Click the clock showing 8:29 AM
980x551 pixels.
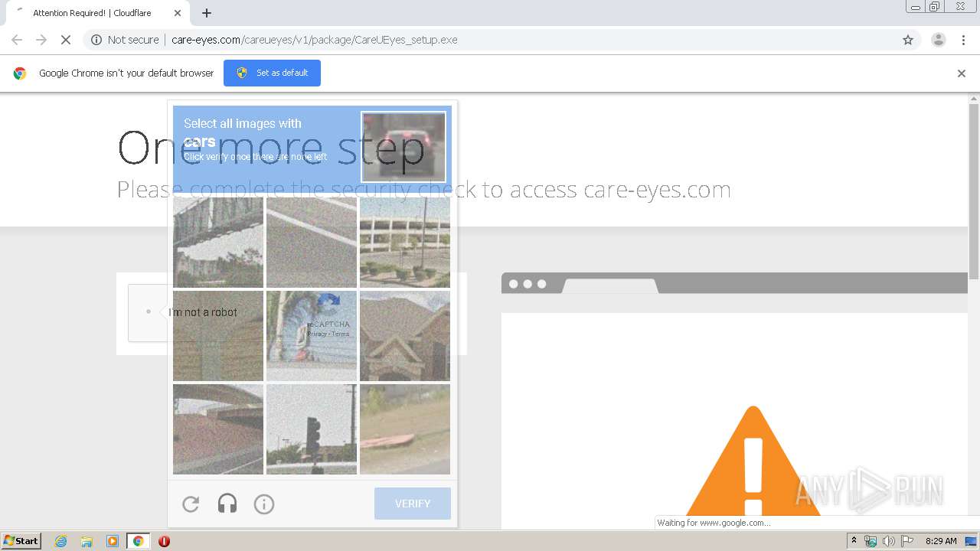point(941,541)
